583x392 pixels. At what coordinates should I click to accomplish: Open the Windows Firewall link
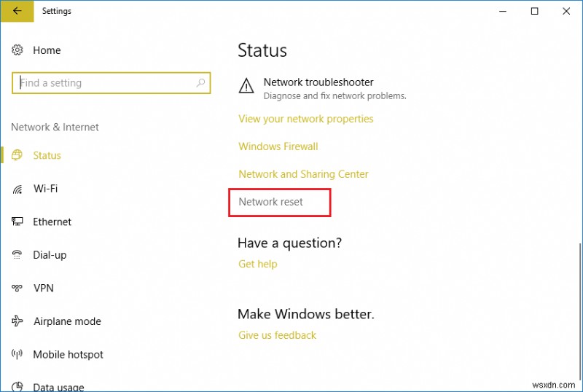(278, 146)
